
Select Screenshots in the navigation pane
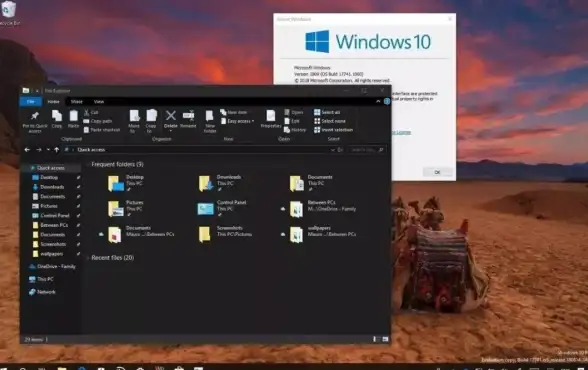pos(53,244)
